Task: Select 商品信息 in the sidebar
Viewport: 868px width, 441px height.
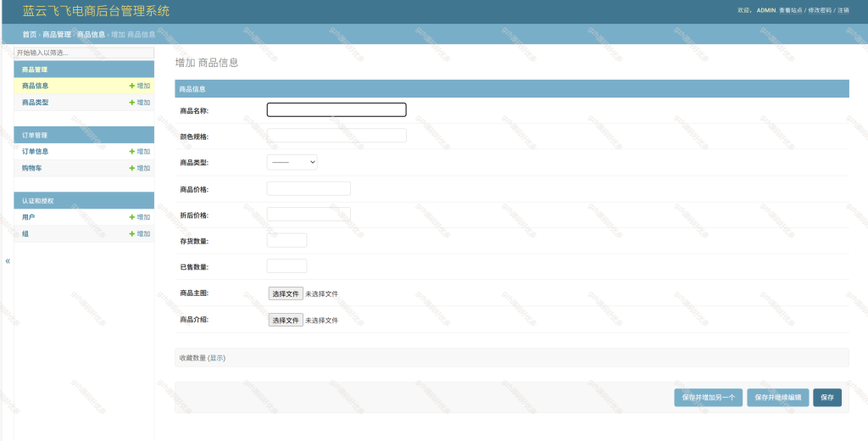Action: pos(36,86)
